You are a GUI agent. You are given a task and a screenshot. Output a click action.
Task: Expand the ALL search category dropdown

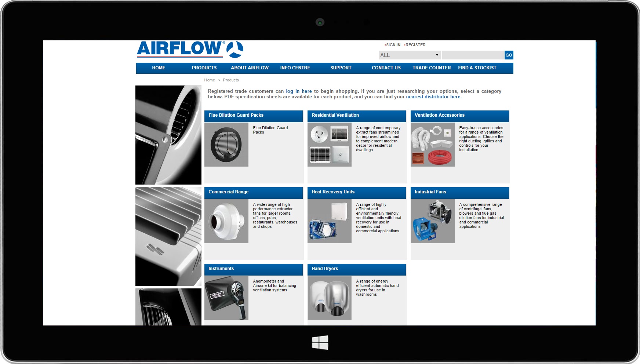[x=409, y=55]
